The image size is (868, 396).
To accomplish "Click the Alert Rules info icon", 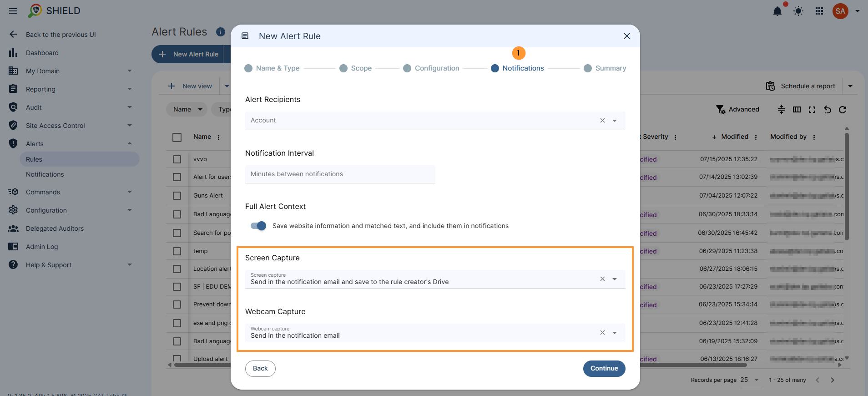I will click(221, 32).
